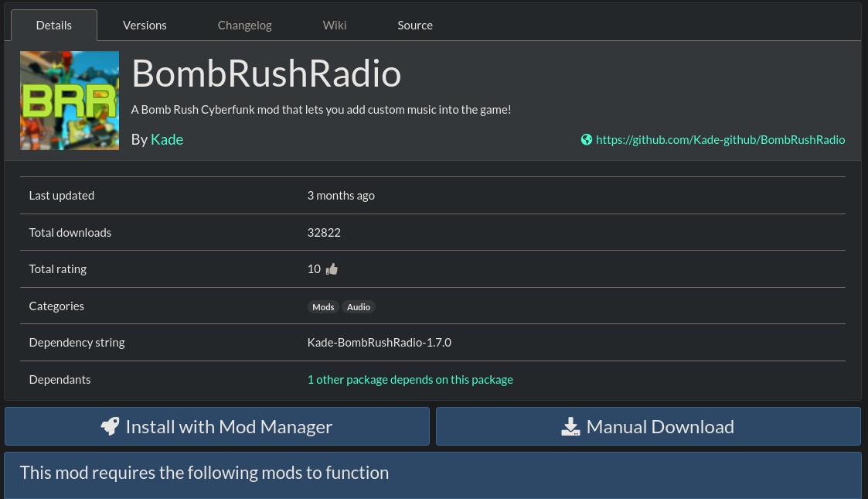This screenshot has width=868, height=499.
Task: Open the Details tab
Action: (x=53, y=26)
